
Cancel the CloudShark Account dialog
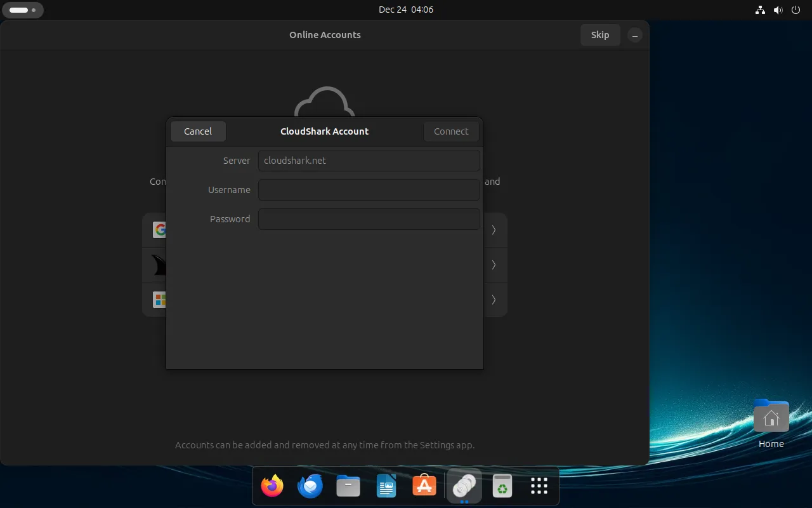pos(198,131)
